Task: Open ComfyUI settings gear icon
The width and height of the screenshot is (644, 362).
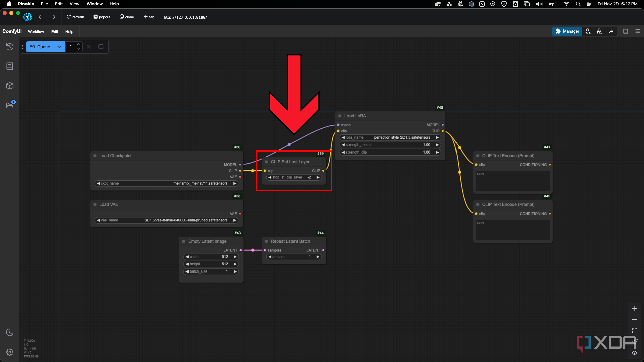Action: 10,352
